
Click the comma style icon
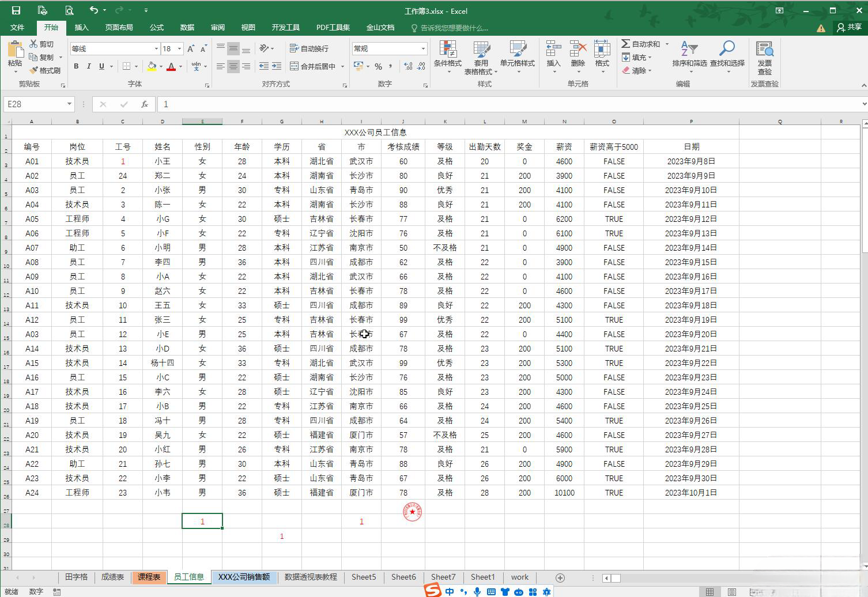(391, 67)
